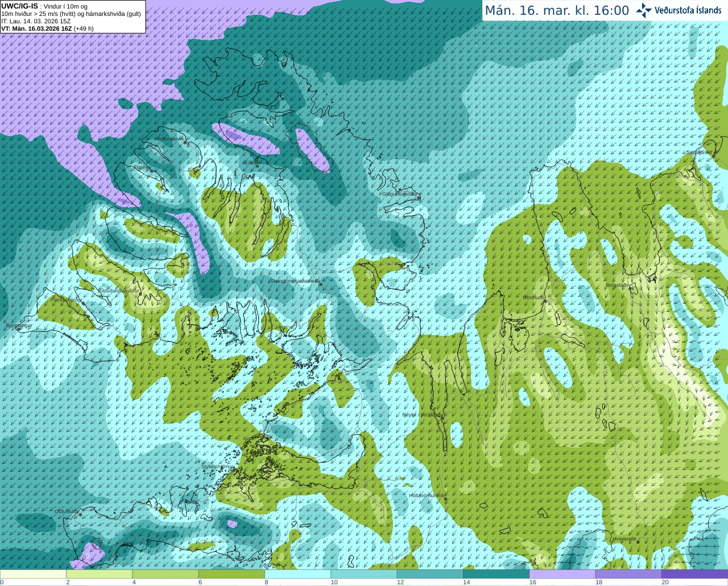The image size is (728, 586).
Task: Click the Bergstaðir station label
Action: [618, 285]
